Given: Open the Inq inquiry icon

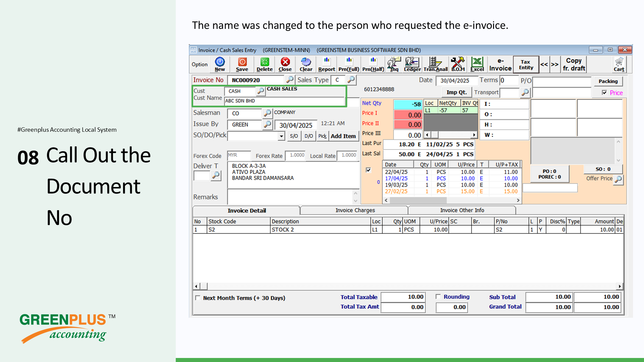Looking at the screenshot, I should pyautogui.click(x=394, y=64).
